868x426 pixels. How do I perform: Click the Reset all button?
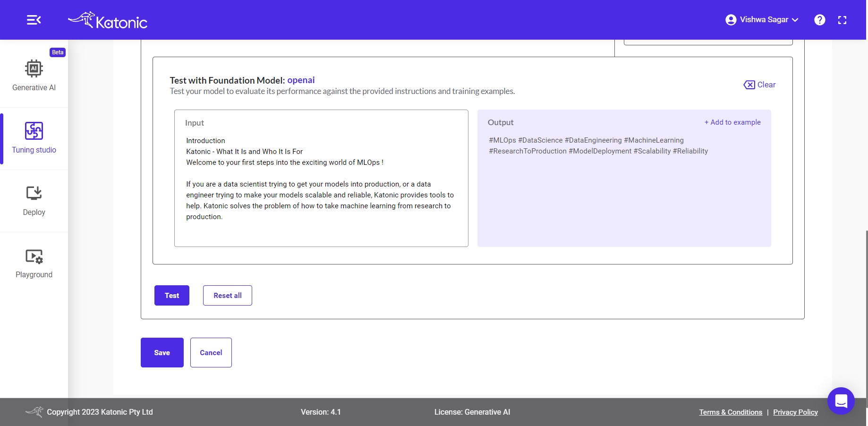tap(228, 295)
